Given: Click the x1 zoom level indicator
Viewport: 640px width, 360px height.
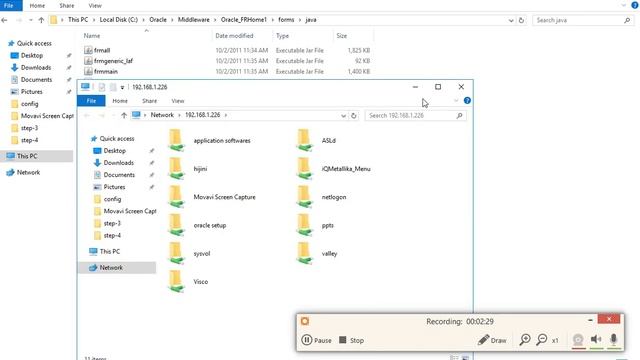Looking at the screenshot, I should pos(555,340).
